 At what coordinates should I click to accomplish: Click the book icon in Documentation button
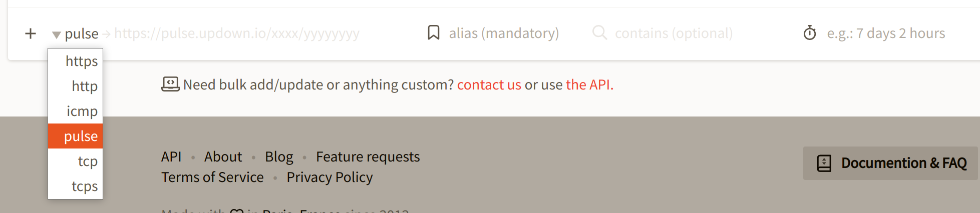click(824, 163)
